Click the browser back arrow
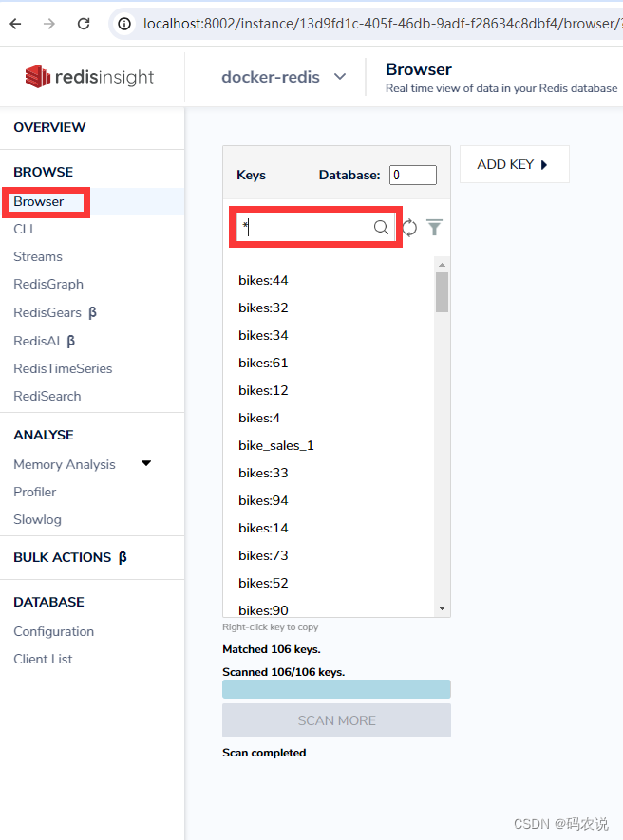Screen dimensions: 623x840 pyautogui.click(x=15, y=24)
